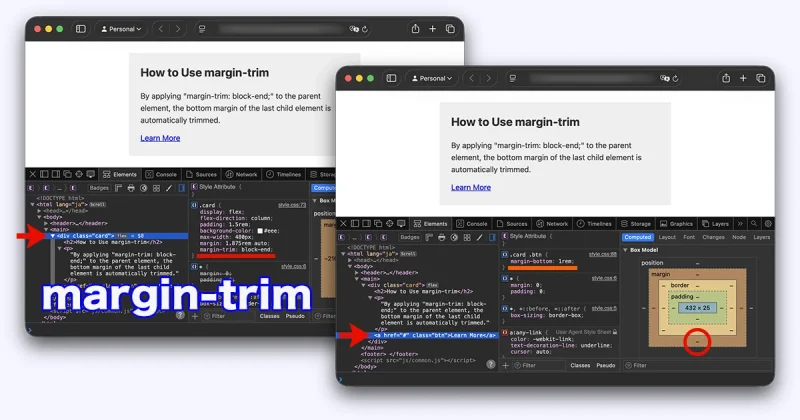Screen dimensions: 800x420
Task: Toggle Classes button in front window styles
Action: 580,365
